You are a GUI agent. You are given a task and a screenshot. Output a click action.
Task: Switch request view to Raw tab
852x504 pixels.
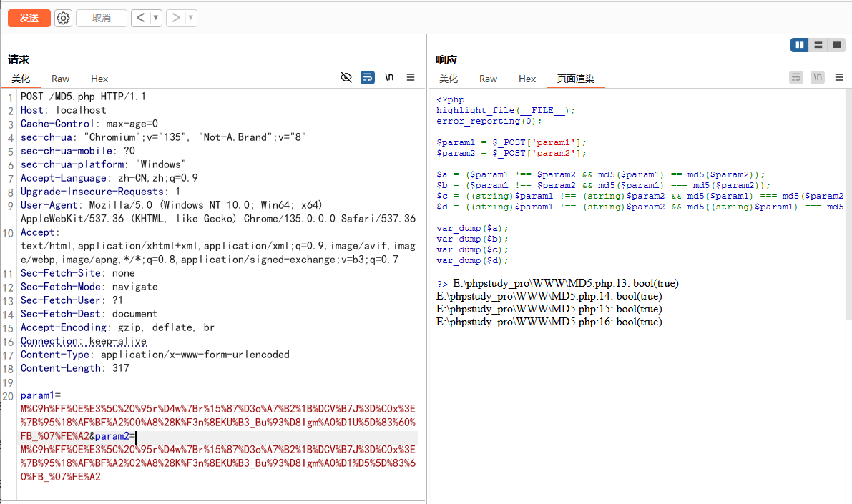pos(61,79)
